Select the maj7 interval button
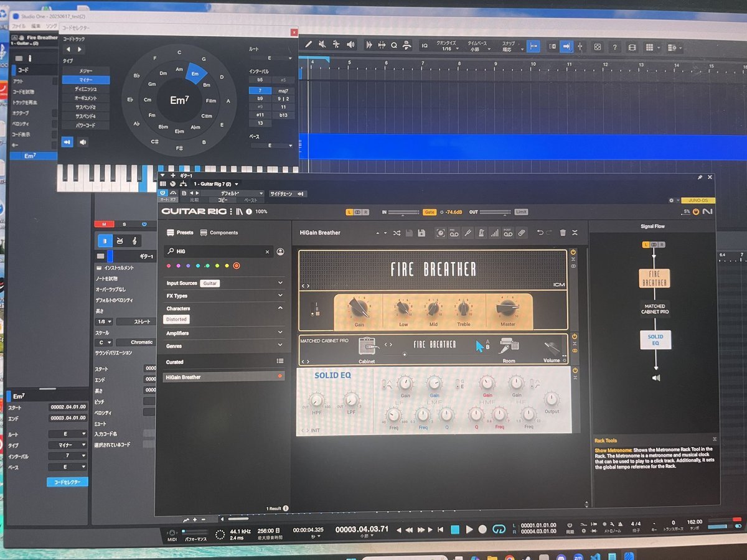Image resolution: width=747 pixels, height=560 pixels. coord(283,91)
